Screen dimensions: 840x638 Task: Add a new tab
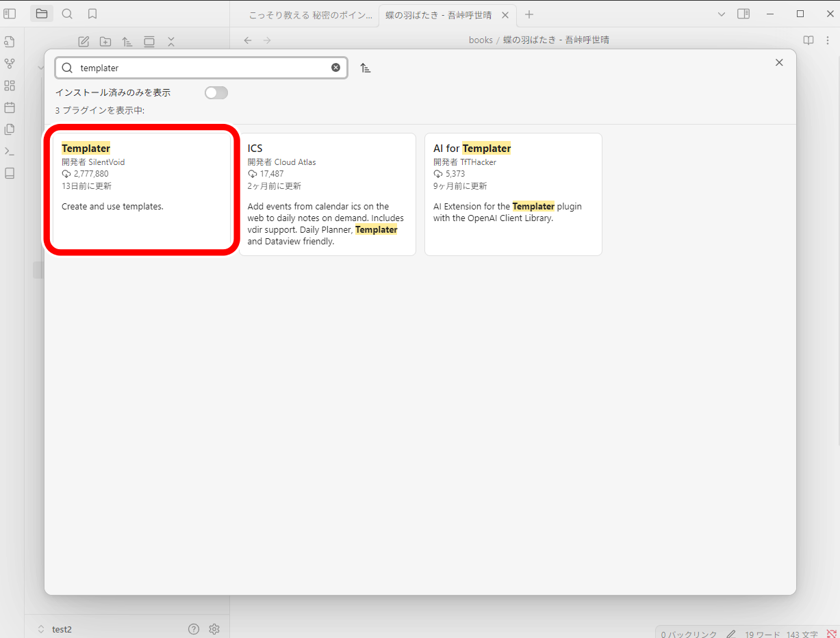[x=529, y=14]
